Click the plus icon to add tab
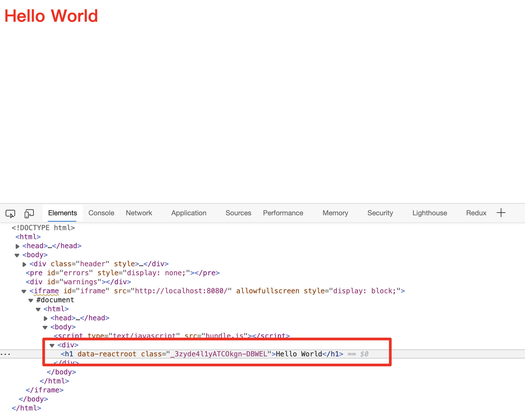This screenshot has width=525, height=420. (501, 213)
